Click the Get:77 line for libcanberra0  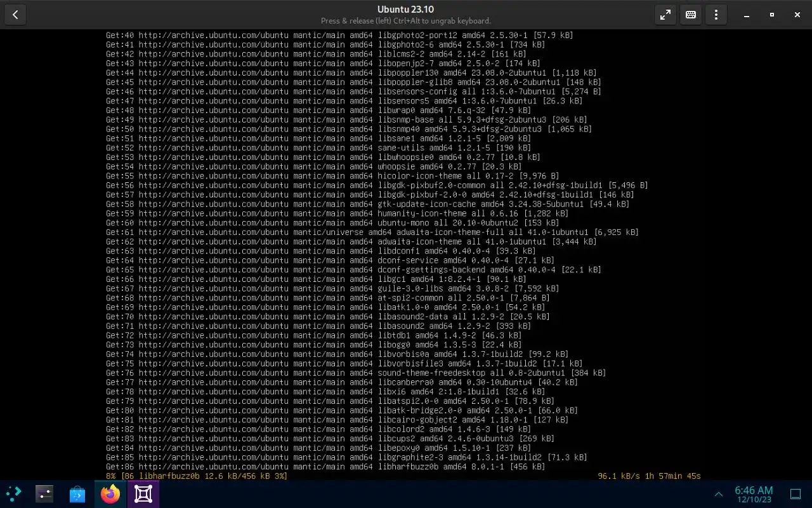click(342, 382)
